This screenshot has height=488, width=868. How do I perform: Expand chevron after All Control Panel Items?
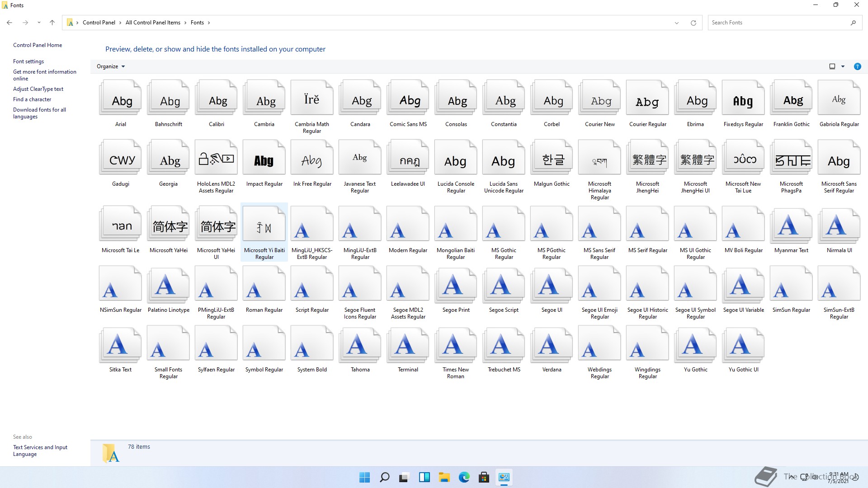click(x=185, y=23)
